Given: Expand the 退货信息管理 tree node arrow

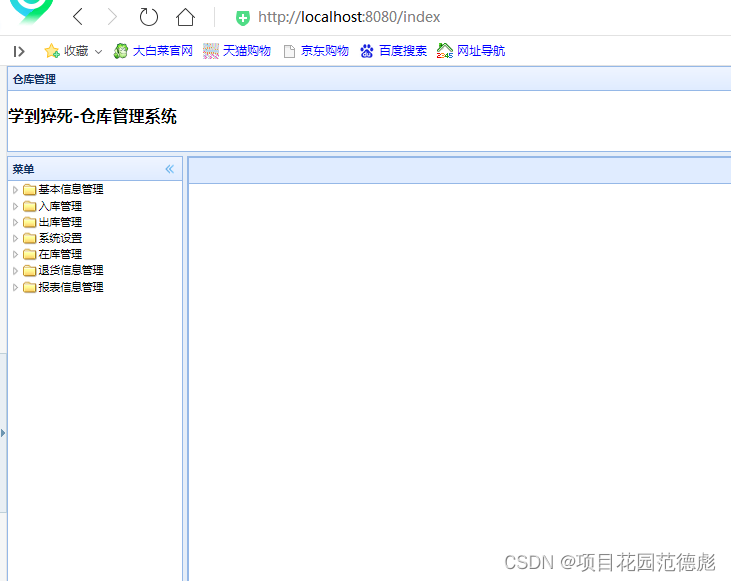Looking at the screenshot, I should [x=15, y=270].
